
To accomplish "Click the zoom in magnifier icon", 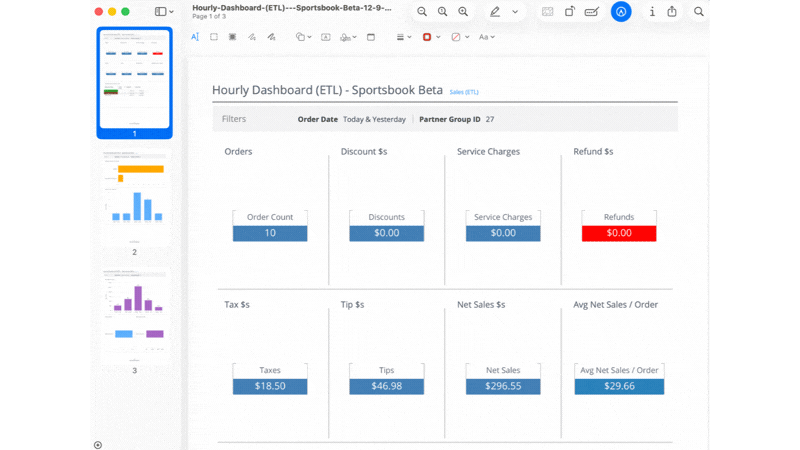I will [462, 12].
